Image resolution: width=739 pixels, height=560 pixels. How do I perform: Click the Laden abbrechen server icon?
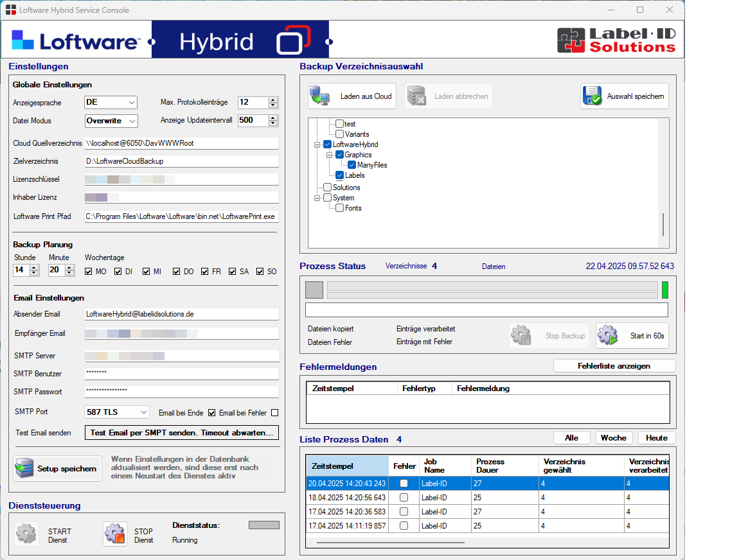click(x=416, y=96)
